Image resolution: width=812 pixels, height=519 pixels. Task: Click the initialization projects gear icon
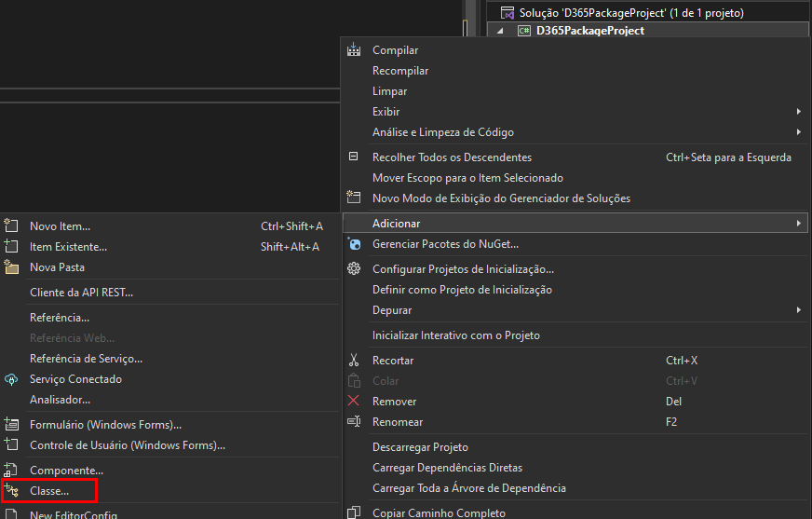[354, 269]
